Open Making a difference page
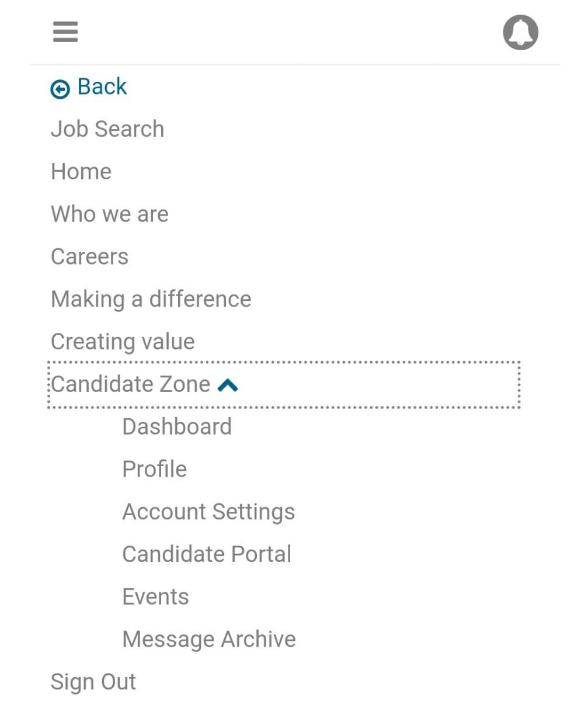The height and width of the screenshot is (701, 588). (151, 300)
